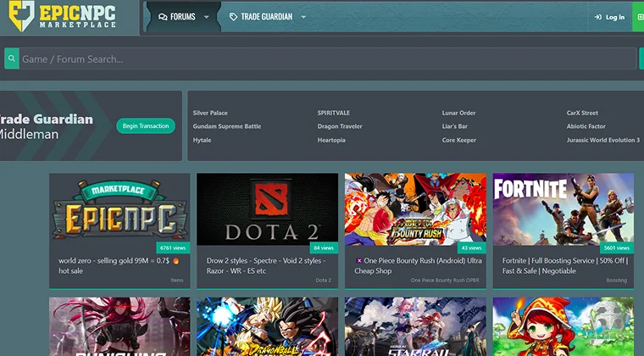Expand the Trade Guardian dropdown arrow
This screenshot has height=356, width=644.
[303, 17]
